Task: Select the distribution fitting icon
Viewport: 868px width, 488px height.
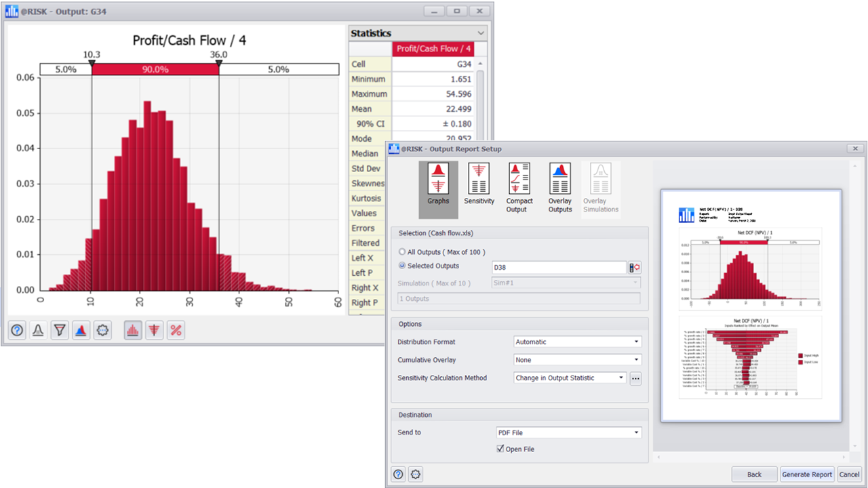Action: pos(38,330)
